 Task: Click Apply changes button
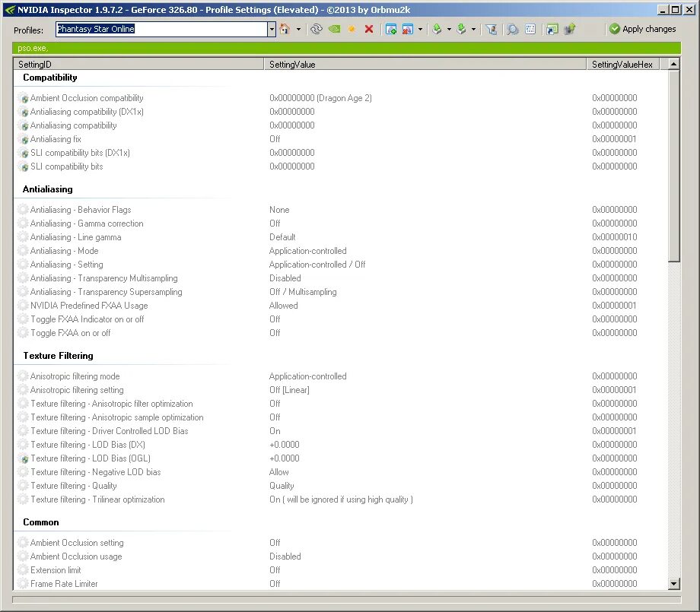coord(643,29)
